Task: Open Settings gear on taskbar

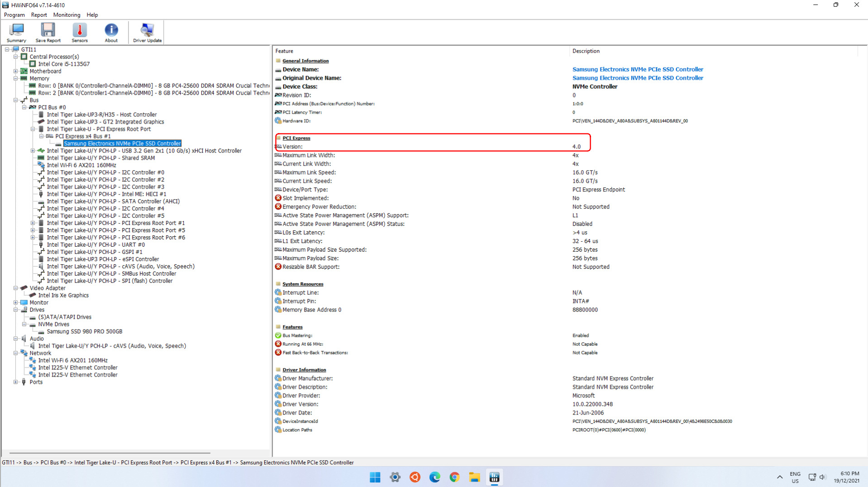Action: click(395, 477)
